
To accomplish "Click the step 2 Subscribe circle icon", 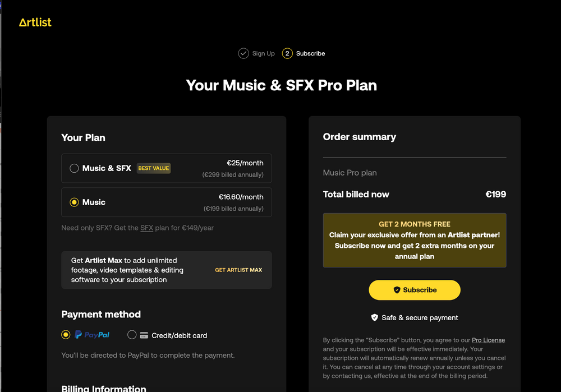I will click(x=287, y=53).
